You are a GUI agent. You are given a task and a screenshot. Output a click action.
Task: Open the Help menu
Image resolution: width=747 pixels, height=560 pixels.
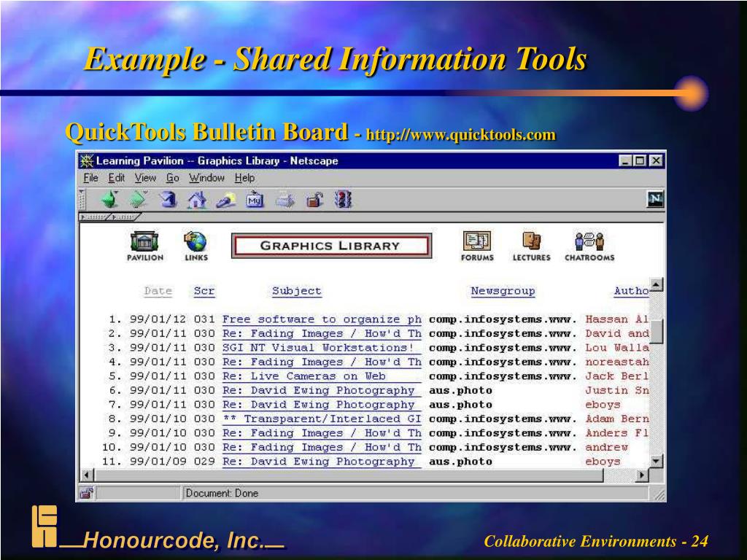click(x=244, y=178)
